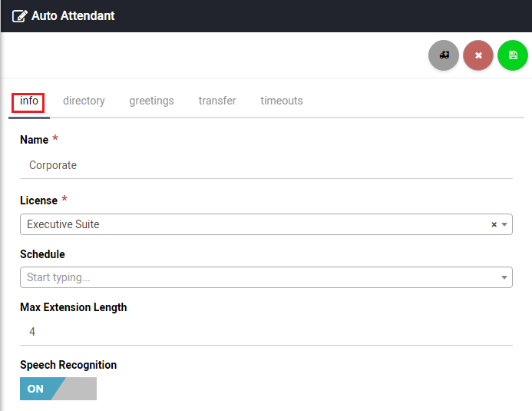The width and height of the screenshot is (532, 411).
Task: Open the greetings tab
Action: pyautogui.click(x=151, y=101)
